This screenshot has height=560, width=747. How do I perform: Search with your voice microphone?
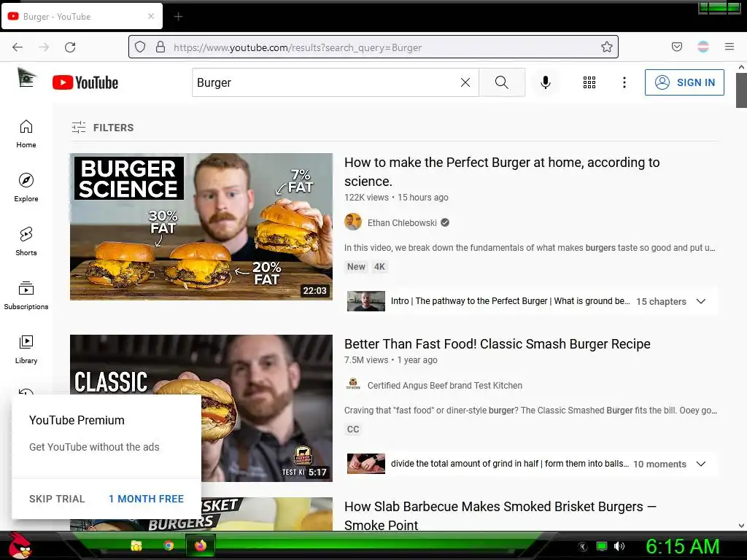point(546,82)
